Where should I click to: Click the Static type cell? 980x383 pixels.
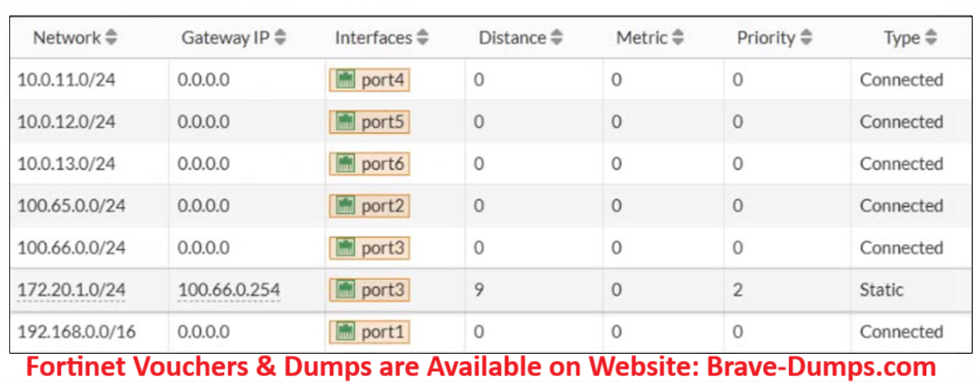[x=882, y=290]
